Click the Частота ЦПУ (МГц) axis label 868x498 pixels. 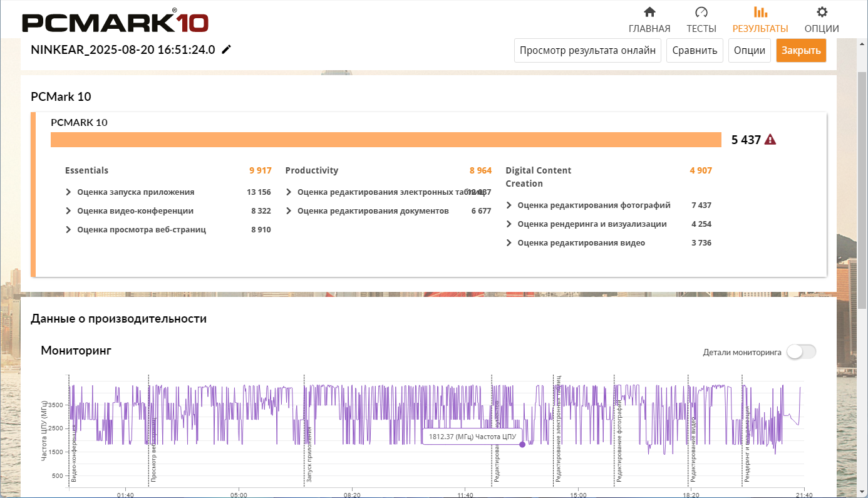pos(44,430)
